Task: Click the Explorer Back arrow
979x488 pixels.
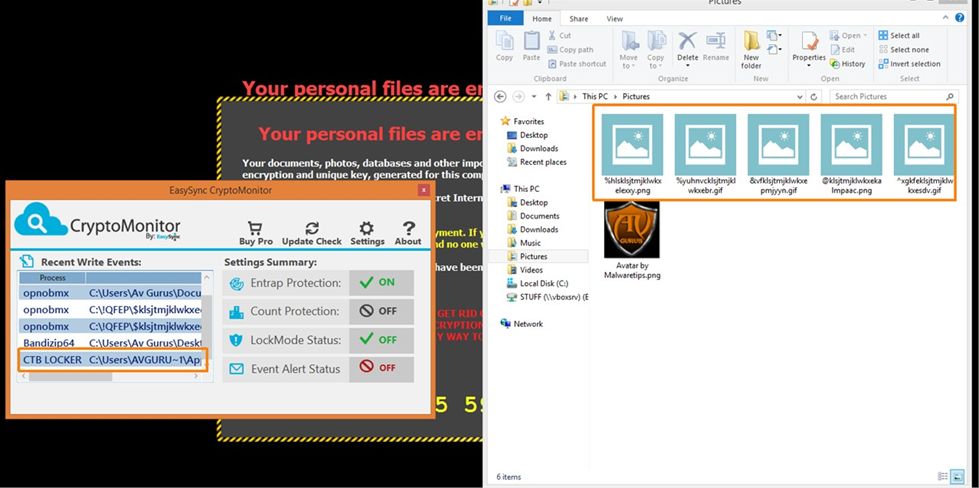Action: tap(500, 97)
